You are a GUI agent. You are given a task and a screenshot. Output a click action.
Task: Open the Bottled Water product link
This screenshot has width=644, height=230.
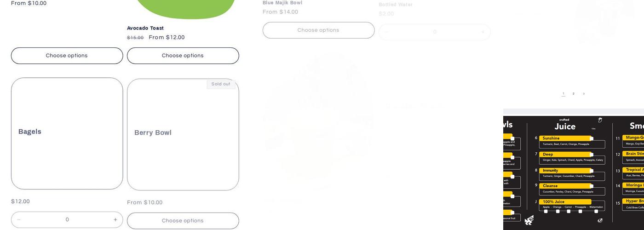(396, 5)
